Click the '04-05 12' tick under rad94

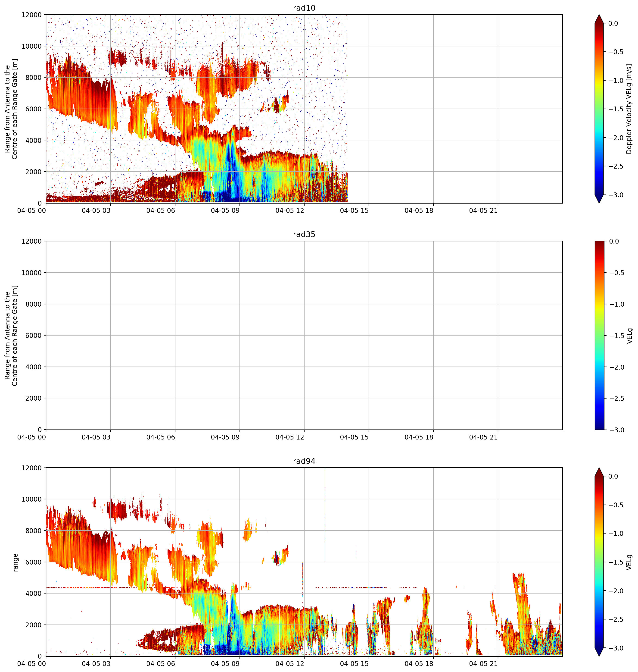coord(290,664)
